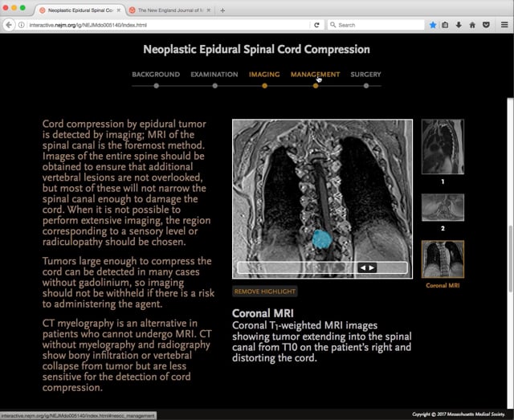The image size is (514, 420).
Task: Show next MRI slice with right arrow
Action: (x=371, y=268)
